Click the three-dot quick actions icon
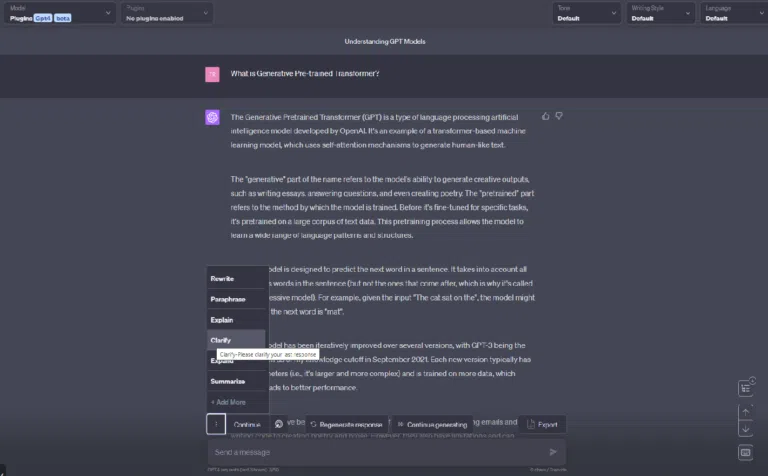768x476 pixels. [216, 424]
